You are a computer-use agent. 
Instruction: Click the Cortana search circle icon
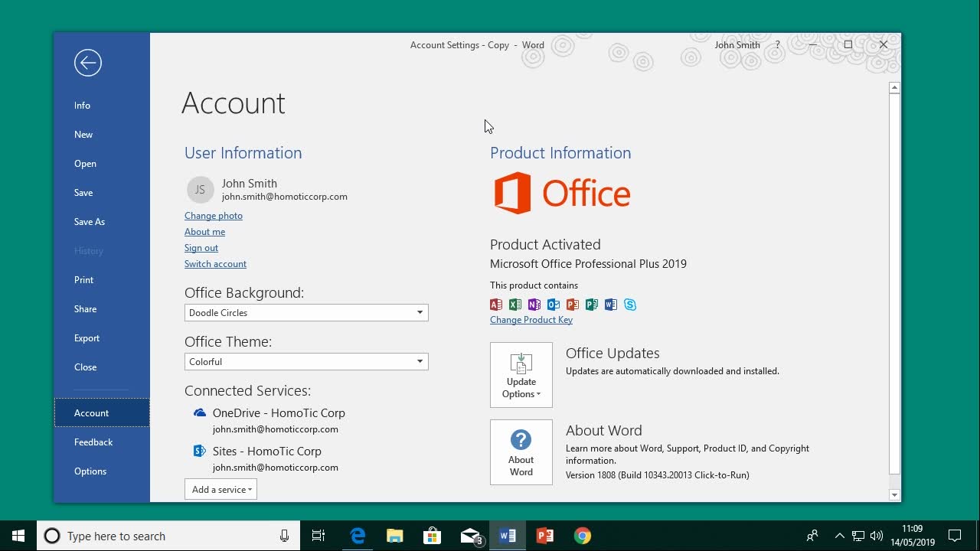pos(52,536)
